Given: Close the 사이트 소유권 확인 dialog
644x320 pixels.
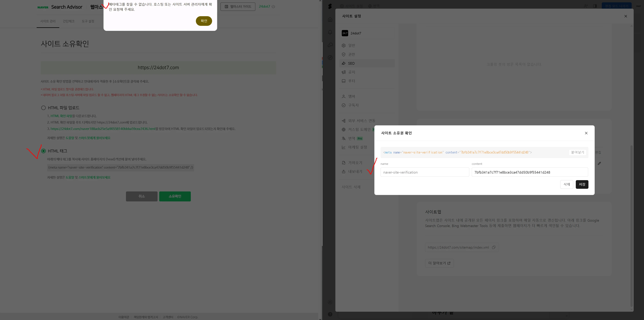Looking at the screenshot, I should point(586,133).
